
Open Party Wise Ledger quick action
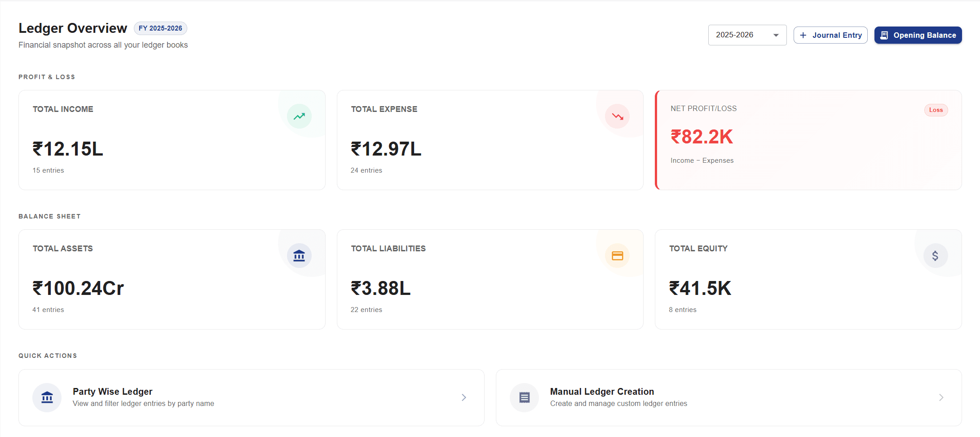tap(251, 397)
